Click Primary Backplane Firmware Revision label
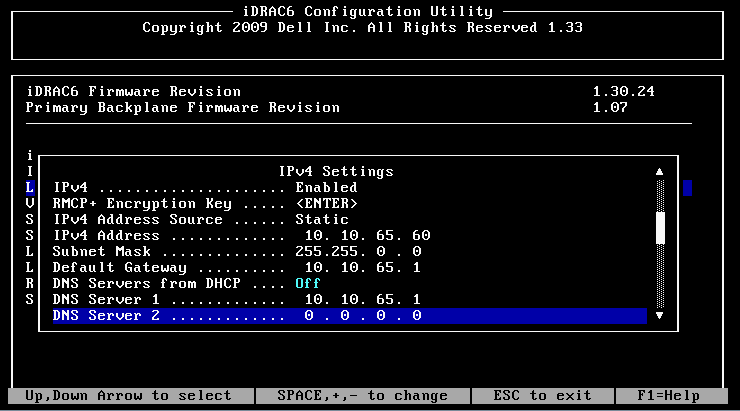The image size is (740, 411). (x=183, y=108)
